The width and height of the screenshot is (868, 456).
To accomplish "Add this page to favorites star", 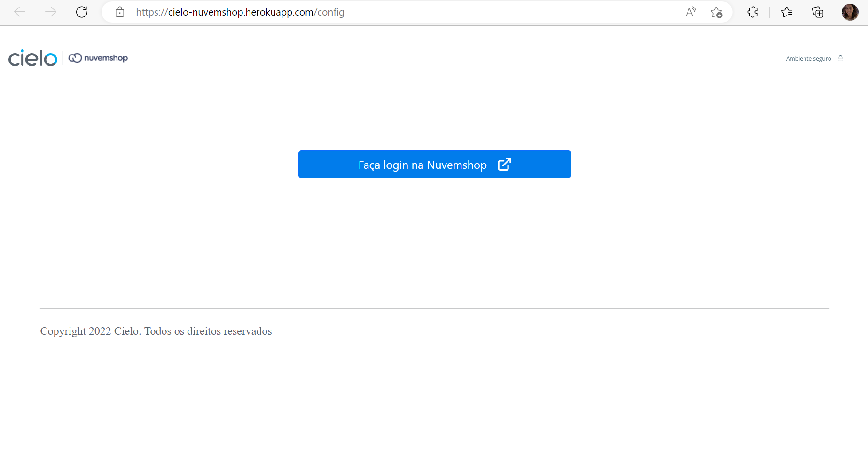I will [716, 12].
